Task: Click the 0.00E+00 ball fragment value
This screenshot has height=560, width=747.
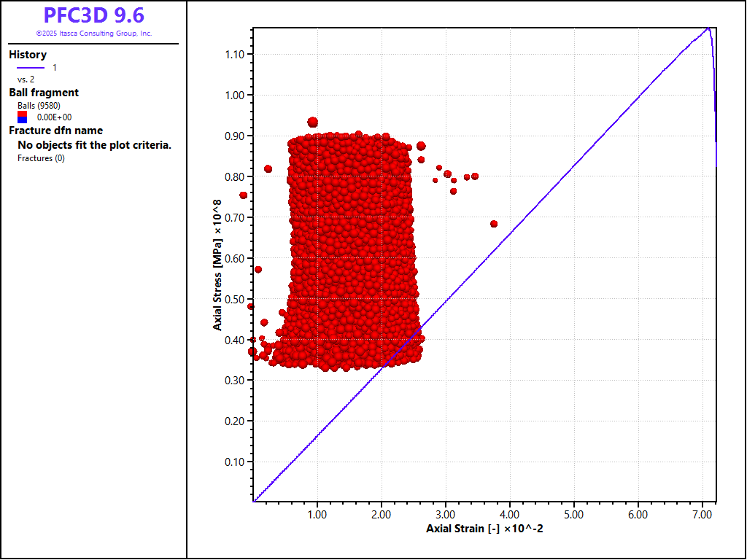Action: click(54, 117)
